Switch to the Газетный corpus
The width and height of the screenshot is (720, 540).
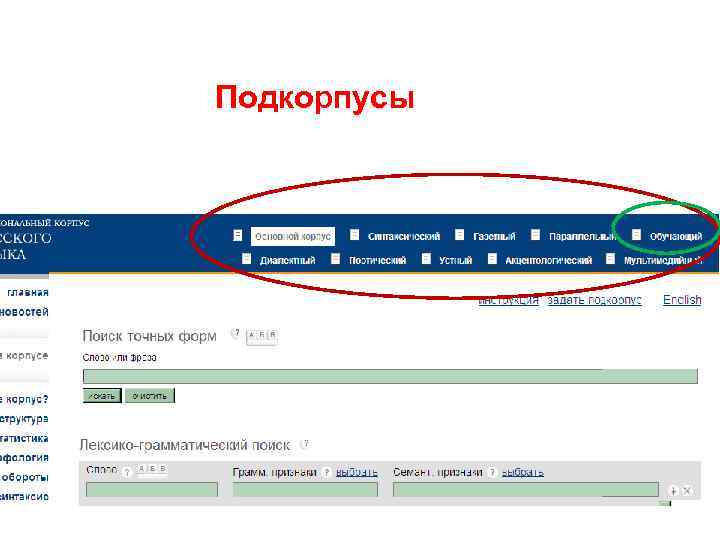click(494, 236)
